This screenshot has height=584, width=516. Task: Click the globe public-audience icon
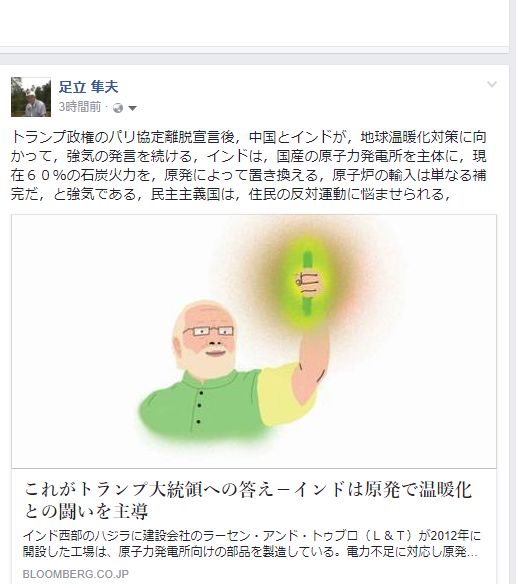pyautogui.click(x=118, y=108)
